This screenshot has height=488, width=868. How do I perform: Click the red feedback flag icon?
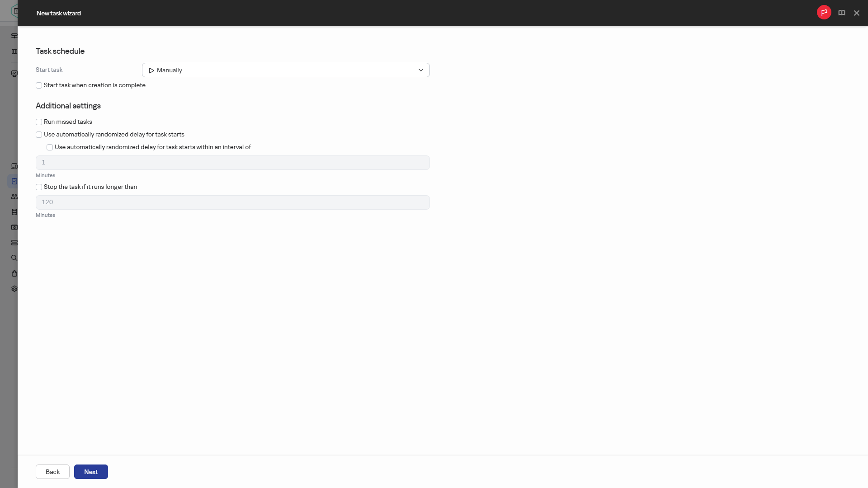tap(824, 13)
